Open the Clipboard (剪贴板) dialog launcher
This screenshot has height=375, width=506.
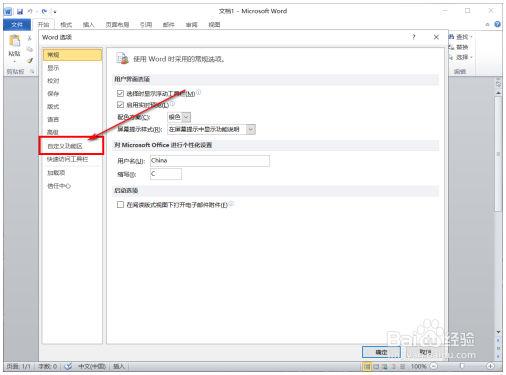pos(32,71)
